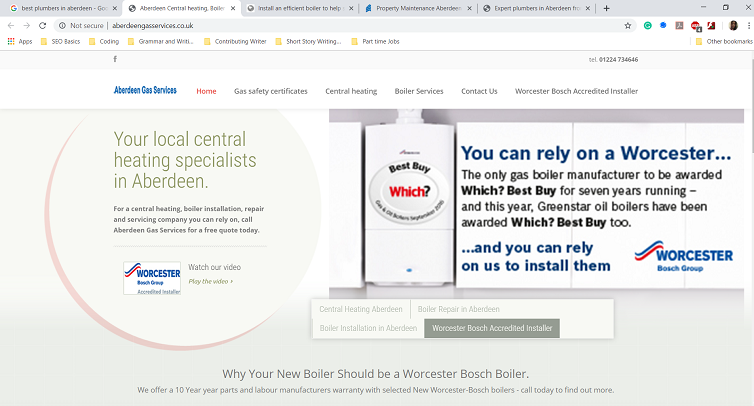Open the Chrome profile avatar
Viewport: 754px width, 406px height.
pos(733,25)
